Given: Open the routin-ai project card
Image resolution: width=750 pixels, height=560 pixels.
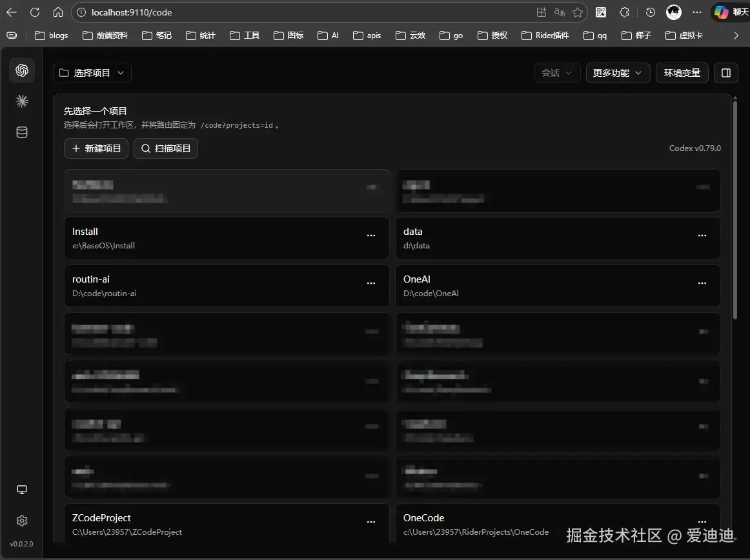Looking at the screenshot, I should click(x=227, y=286).
